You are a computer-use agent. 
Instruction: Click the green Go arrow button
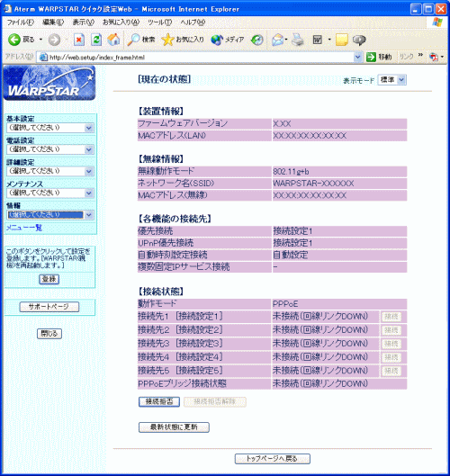click(x=371, y=57)
